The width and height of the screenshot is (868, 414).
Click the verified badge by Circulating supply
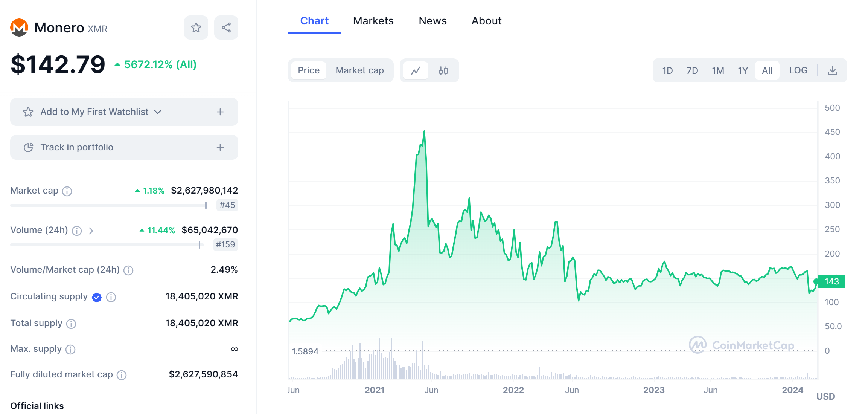[x=97, y=297]
